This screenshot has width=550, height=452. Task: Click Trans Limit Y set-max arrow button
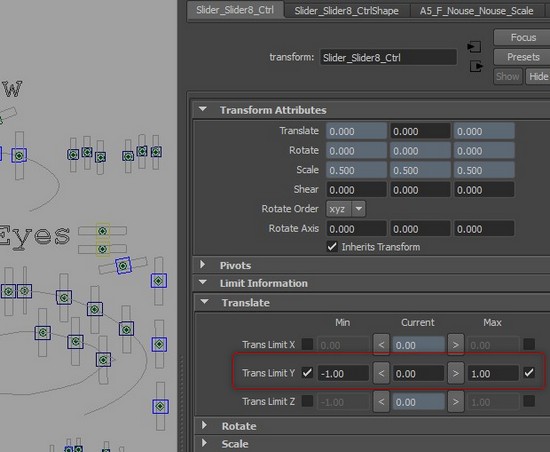(x=456, y=373)
